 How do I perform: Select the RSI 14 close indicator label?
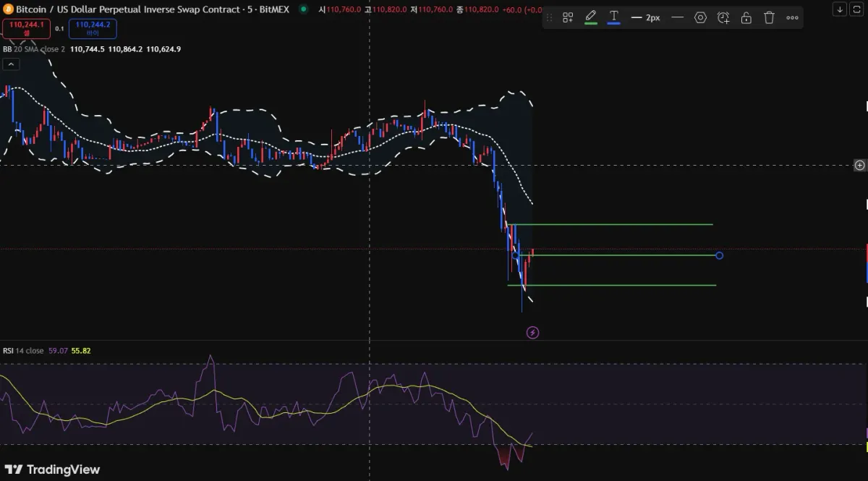23,351
